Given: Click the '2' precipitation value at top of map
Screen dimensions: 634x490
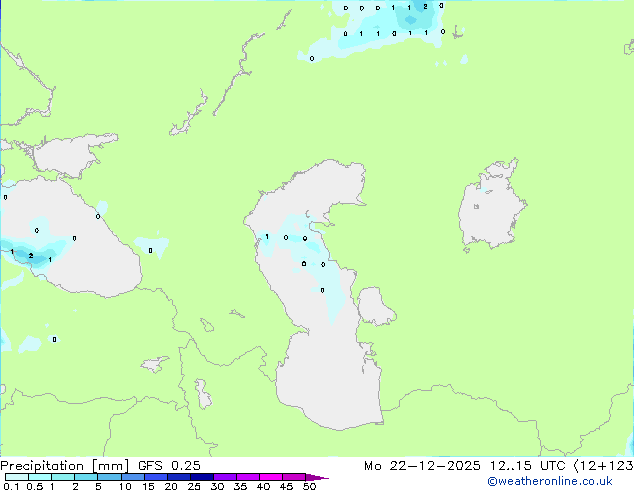Looking at the screenshot, I should (x=425, y=6).
